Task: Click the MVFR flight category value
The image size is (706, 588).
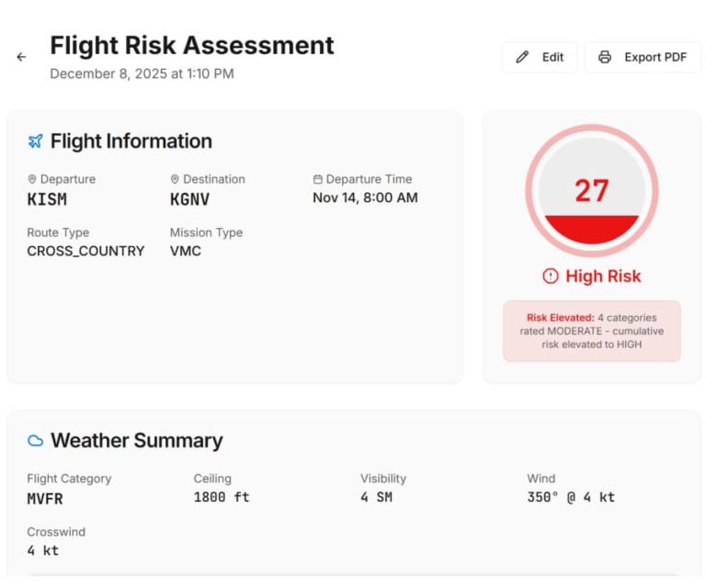Action: tap(45, 499)
